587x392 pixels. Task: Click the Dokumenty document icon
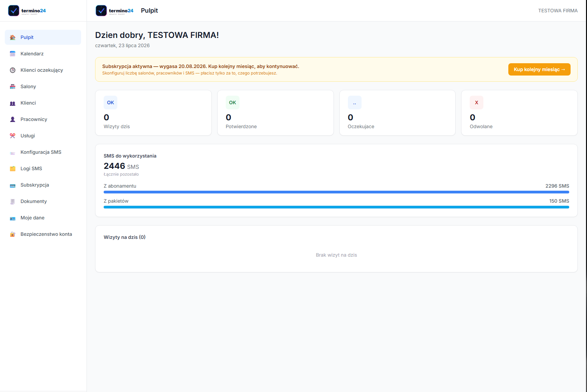coord(13,201)
